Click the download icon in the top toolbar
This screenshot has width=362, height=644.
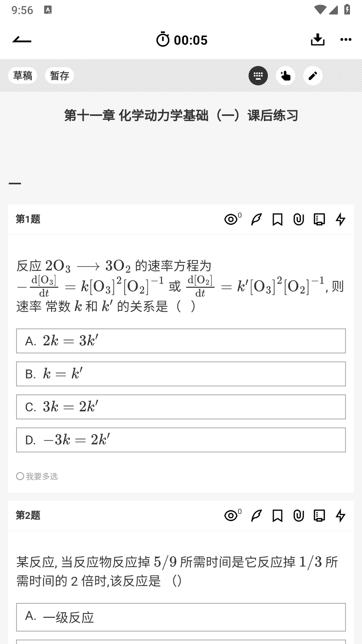tap(317, 39)
